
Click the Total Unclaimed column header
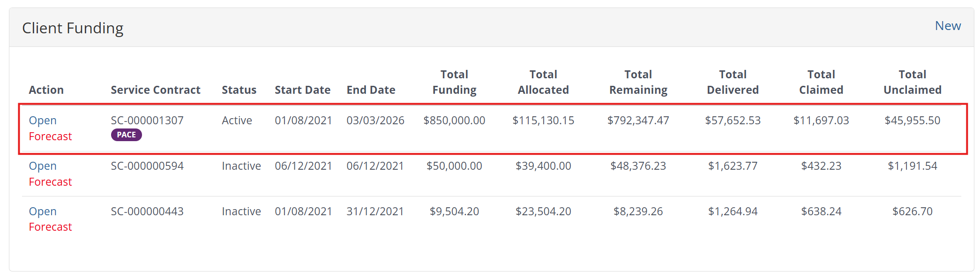coord(912,82)
